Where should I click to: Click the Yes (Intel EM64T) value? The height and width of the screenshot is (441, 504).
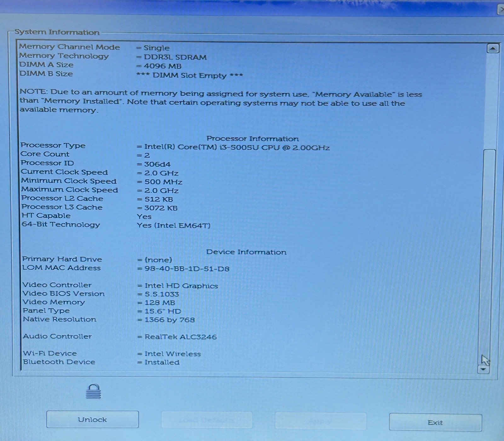point(174,226)
